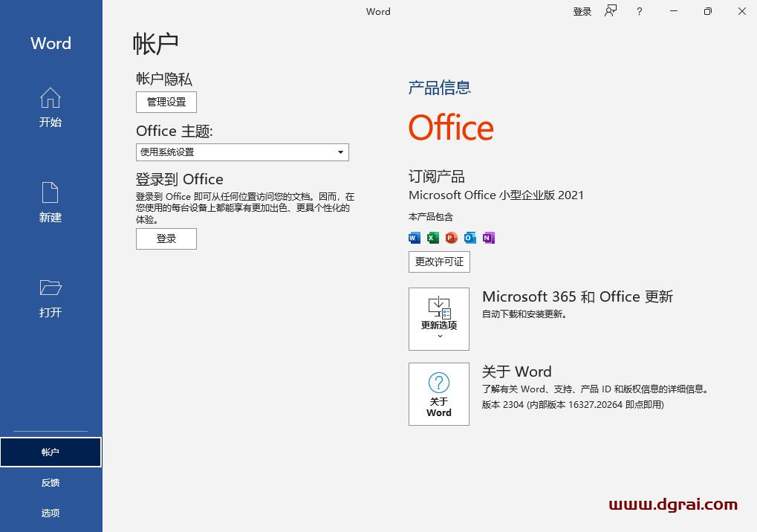Click the PowerPoint app icon under included products
The image size is (757, 532).
click(x=451, y=238)
